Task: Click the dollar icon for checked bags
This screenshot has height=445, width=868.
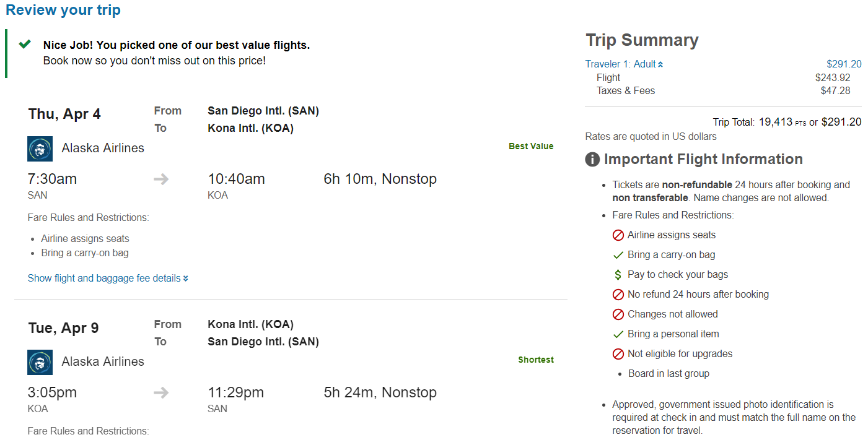Action: [x=618, y=275]
